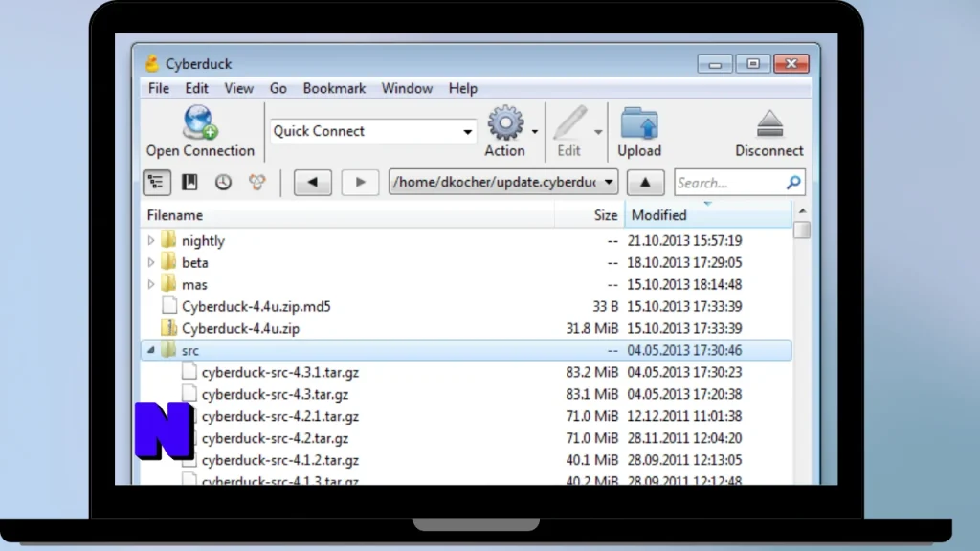Screen dimensions: 980x551
Task: Open the Action gear menu
Action: coord(505,122)
